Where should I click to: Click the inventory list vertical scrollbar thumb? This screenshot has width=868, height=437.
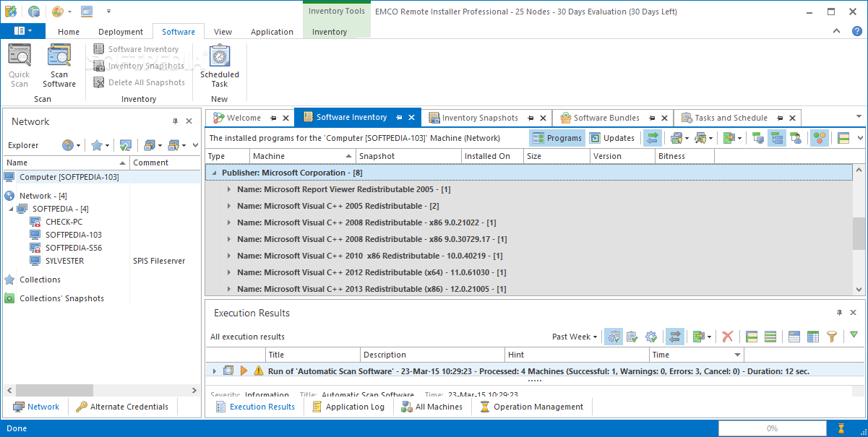[859, 233]
